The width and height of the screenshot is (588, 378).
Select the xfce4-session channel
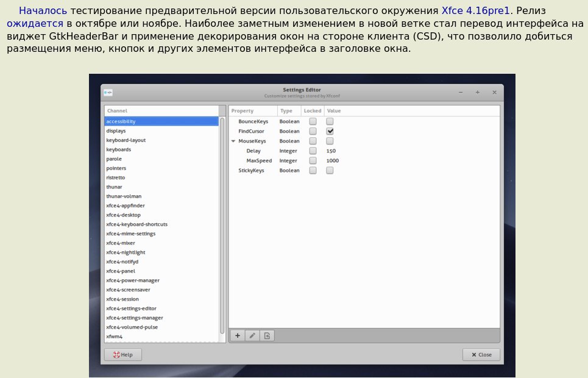(x=161, y=299)
